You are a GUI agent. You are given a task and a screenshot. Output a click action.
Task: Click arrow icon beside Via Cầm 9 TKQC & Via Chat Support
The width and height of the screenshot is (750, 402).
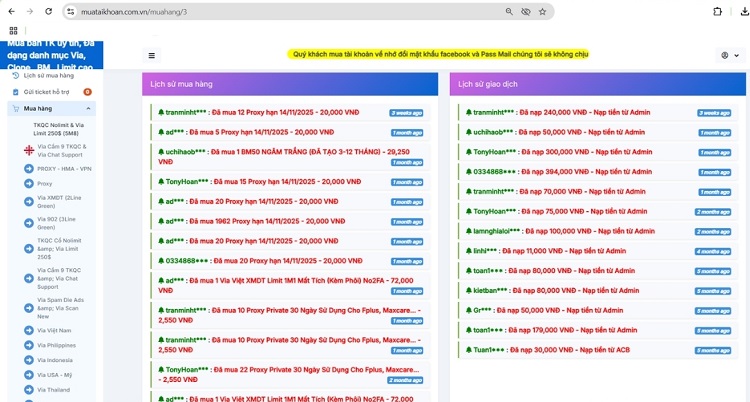pyautogui.click(x=29, y=279)
